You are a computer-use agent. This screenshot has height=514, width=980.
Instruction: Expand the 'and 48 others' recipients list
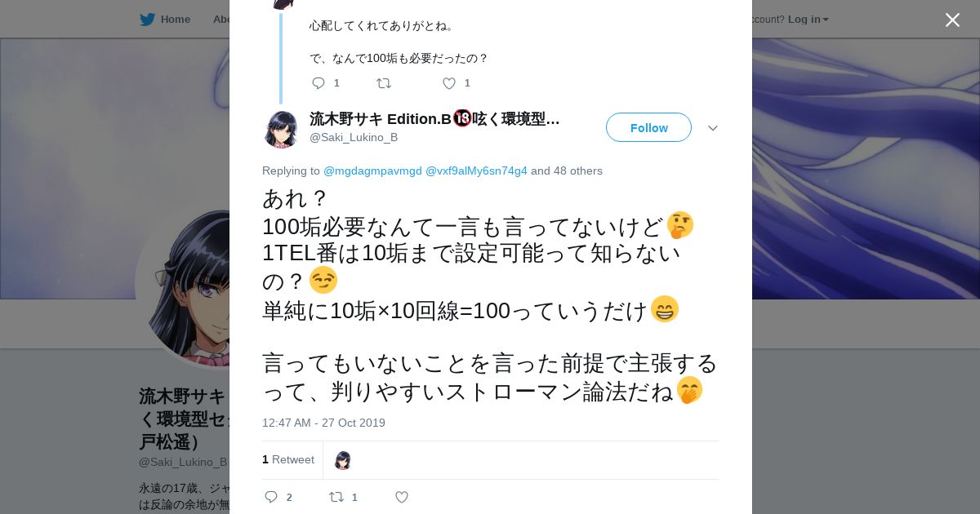tap(567, 171)
